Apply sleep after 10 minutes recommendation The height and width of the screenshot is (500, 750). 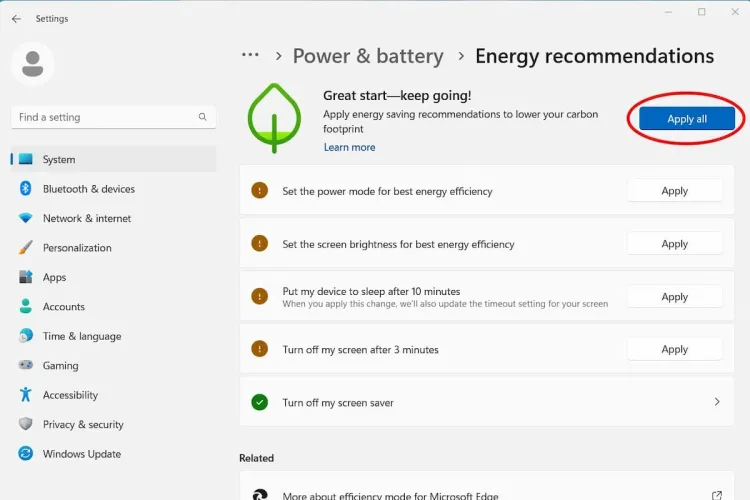coord(674,297)
